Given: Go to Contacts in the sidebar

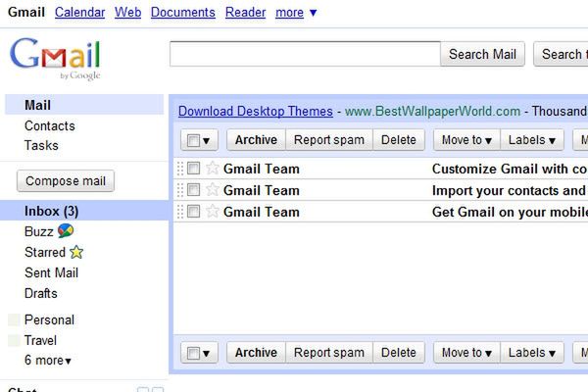Looking at the screenshot, I should click(50, 125).
